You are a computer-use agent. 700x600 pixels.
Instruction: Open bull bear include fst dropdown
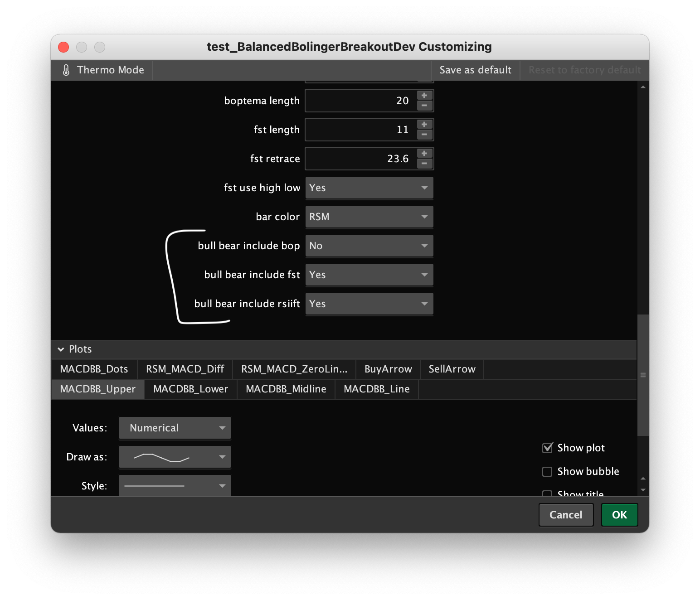pos(369,275)
